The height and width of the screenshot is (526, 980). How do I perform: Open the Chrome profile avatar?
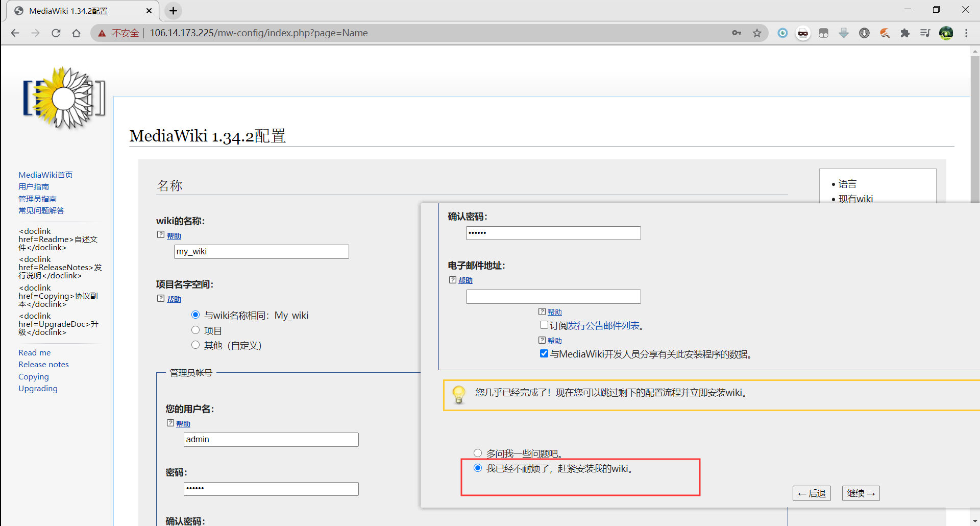[946, 33]
